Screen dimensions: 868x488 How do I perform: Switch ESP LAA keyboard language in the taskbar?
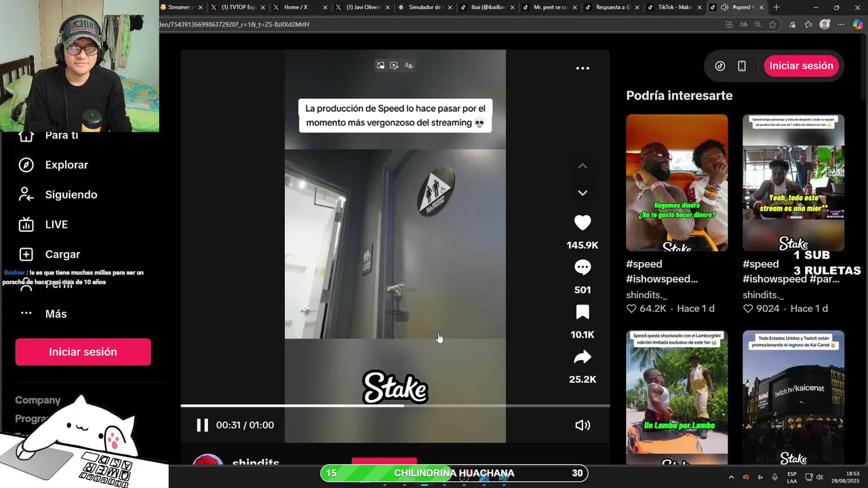tap(792, 477)
